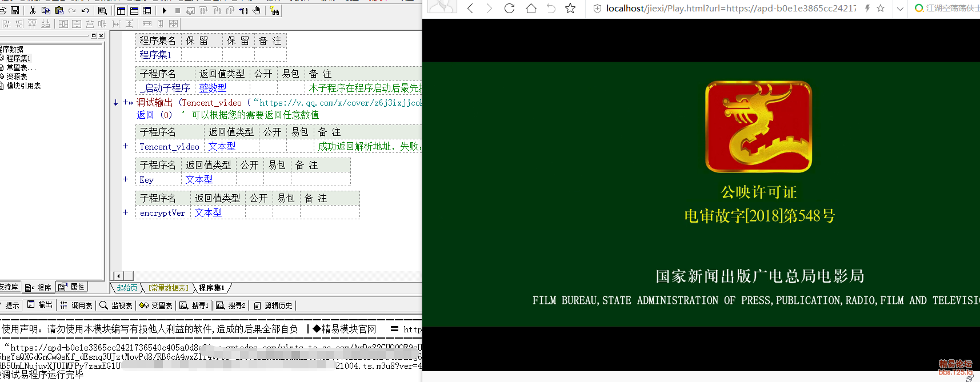
Task: Open the help search binoculars icon
Action: [x=275, y=10]
